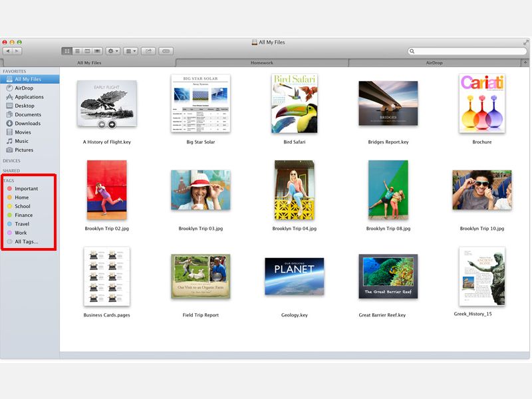
Task: Add a new tab with plus button
Action: click(x=525, y=63)
